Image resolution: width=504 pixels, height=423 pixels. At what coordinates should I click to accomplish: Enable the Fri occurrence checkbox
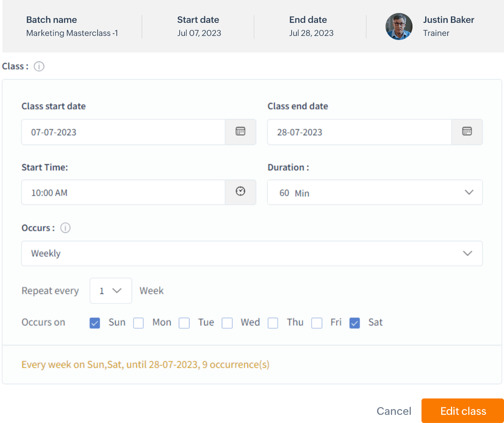pos(317,323)
